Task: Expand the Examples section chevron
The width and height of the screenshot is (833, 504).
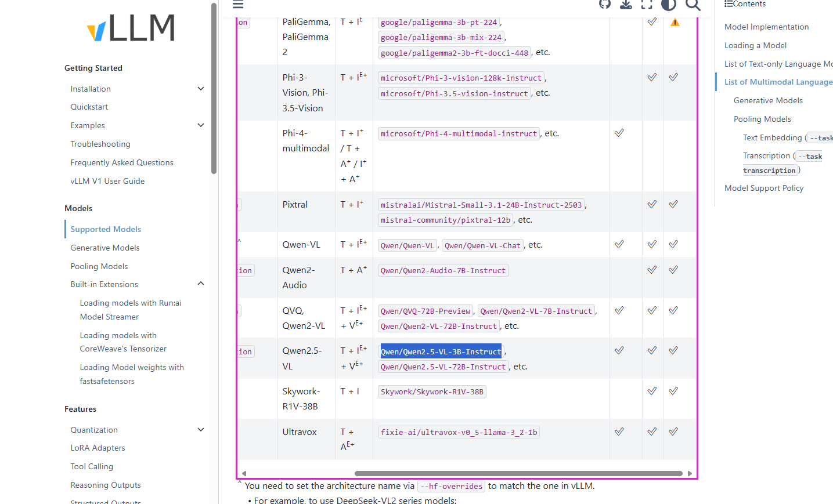Action: pos(201,125)
